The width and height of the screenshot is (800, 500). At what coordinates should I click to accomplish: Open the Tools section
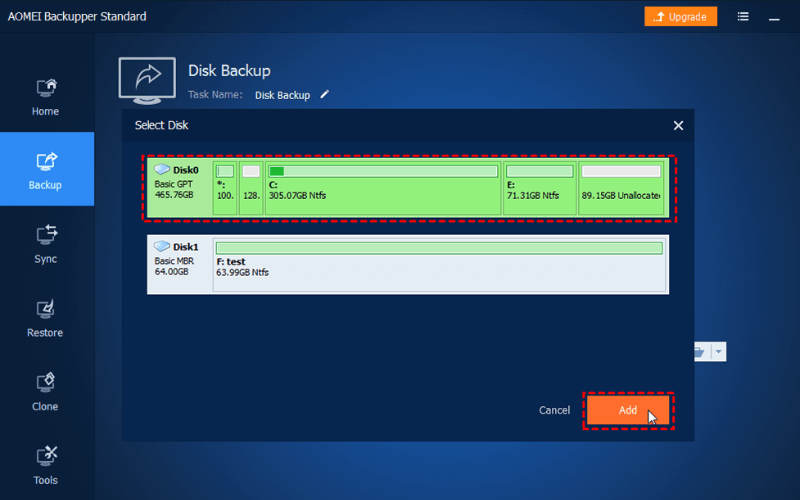point(45,465)
